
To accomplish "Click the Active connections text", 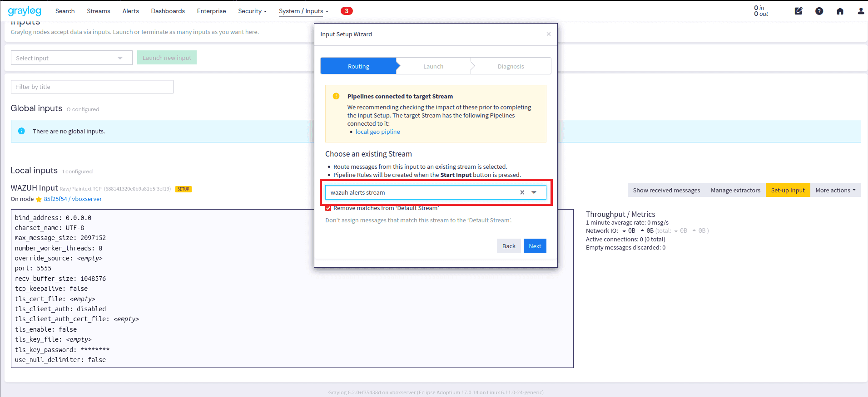I will tap(625, 240).
